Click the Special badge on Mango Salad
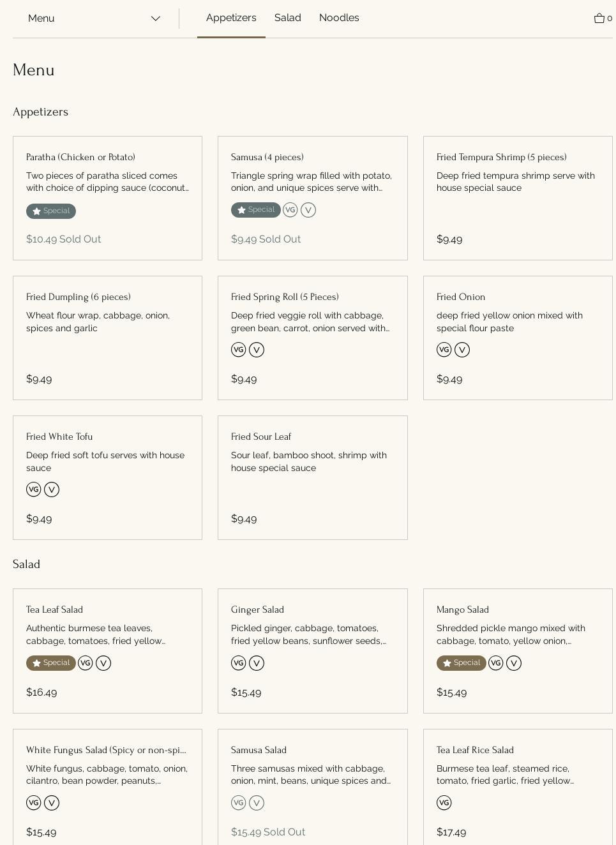Screen dimensions: 616x845 pyautogui.click(x=461, y=663)
